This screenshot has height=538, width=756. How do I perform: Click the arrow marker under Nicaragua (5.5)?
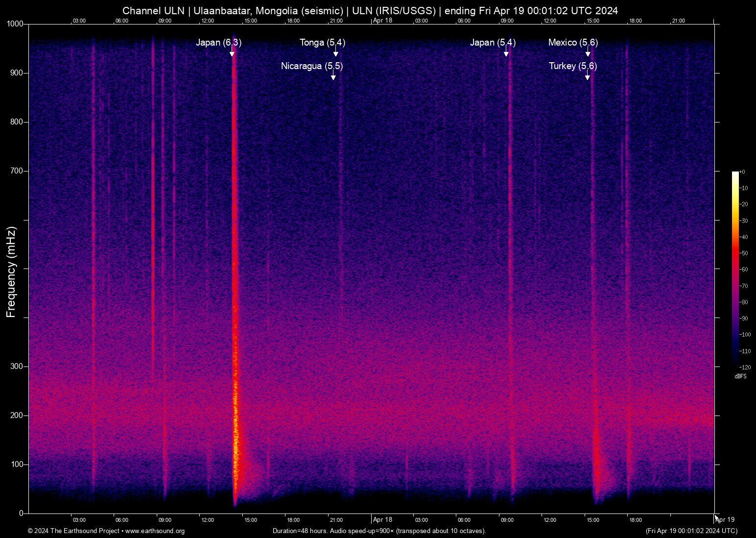(x=333, y=75)
